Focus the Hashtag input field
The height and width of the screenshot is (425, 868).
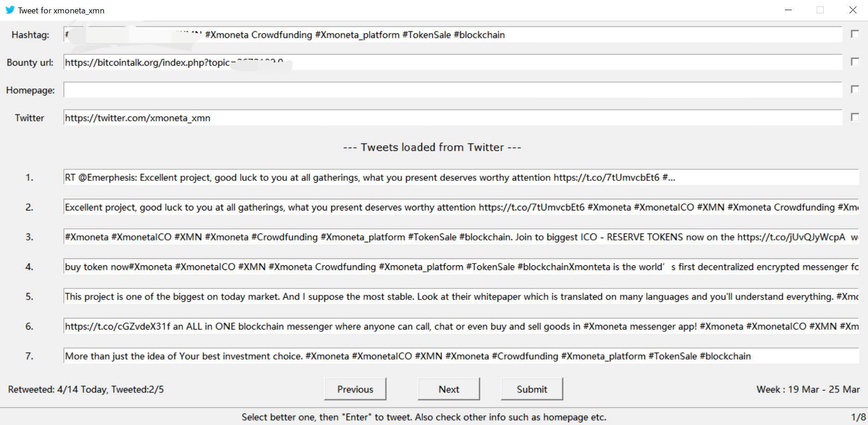click(x=453, y=35)
